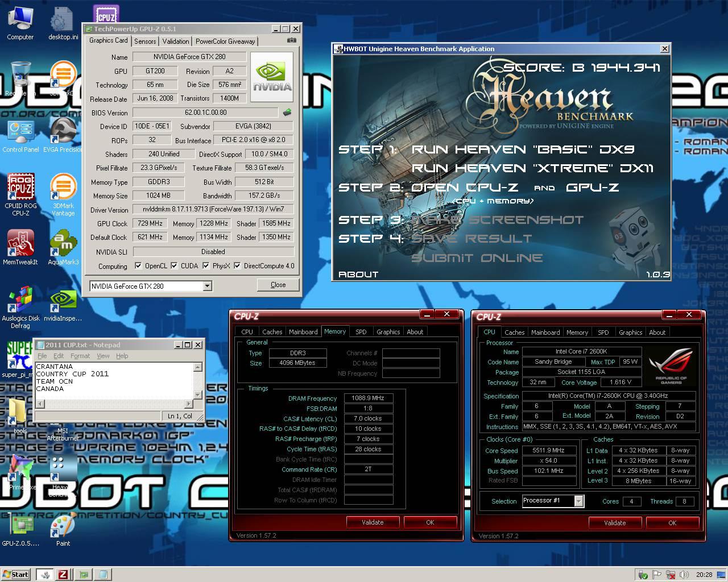The height and width of the screenshot is (582, 728).
Task: Open the Computer desktop icon
Action: click(x=20, y=23)
